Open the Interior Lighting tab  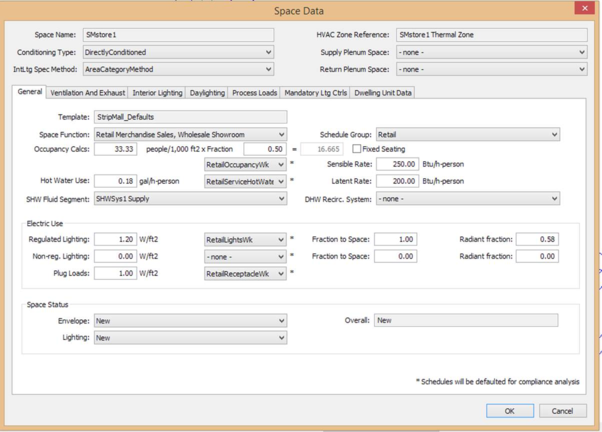pyautogui.click(x=158, y=93)
